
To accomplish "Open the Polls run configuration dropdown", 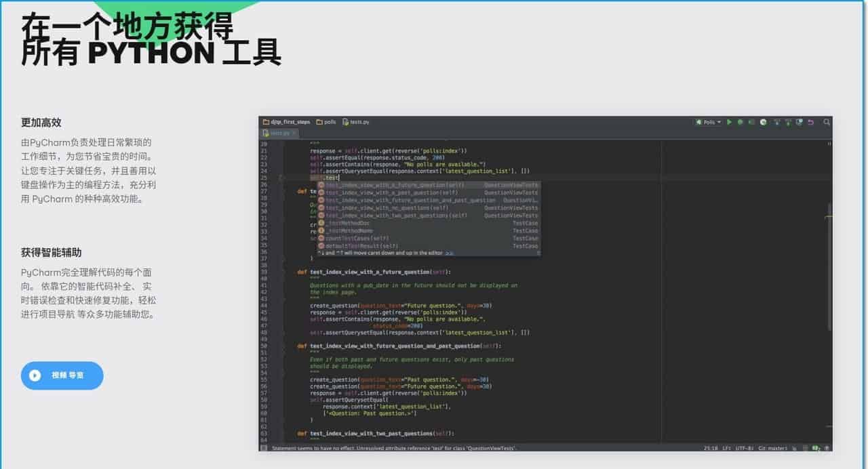I will point(708,122).
